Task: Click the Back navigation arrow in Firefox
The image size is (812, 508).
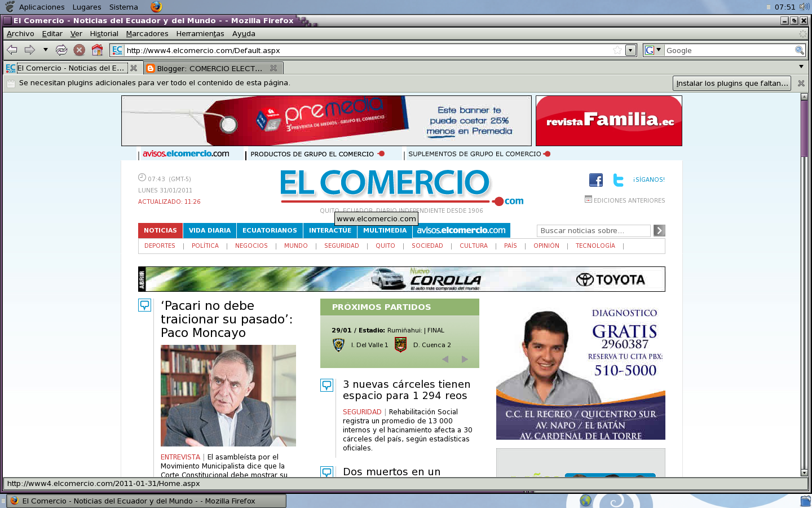Action: 11,50
